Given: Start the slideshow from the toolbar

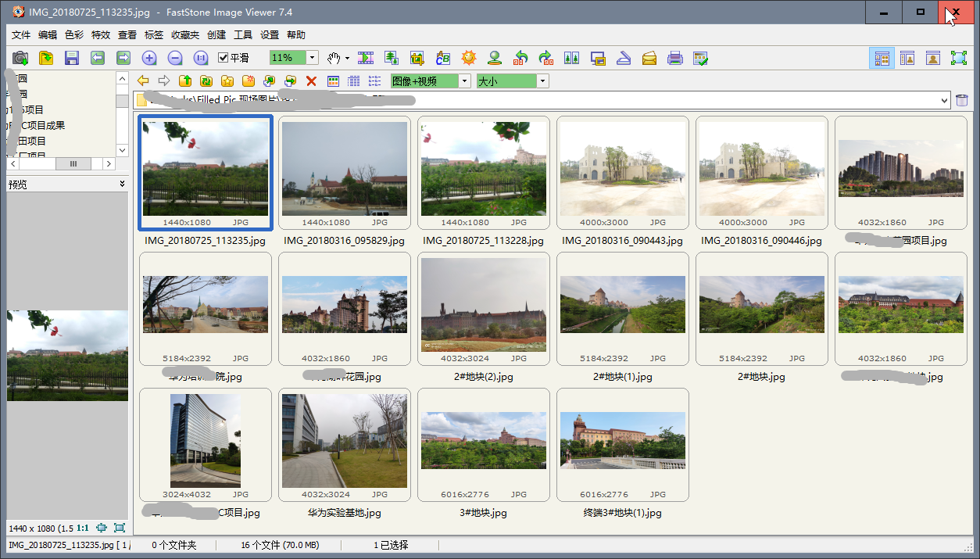Looking at the screenshot, I should pyautogui.click(x=366, y=58).
